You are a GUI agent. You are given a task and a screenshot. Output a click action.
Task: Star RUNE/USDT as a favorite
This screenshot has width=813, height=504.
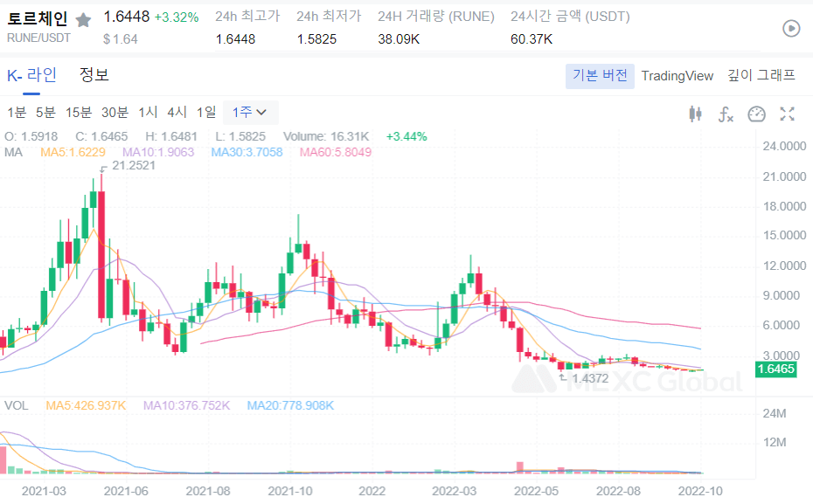pyautogui.click(x=83, y=20)
